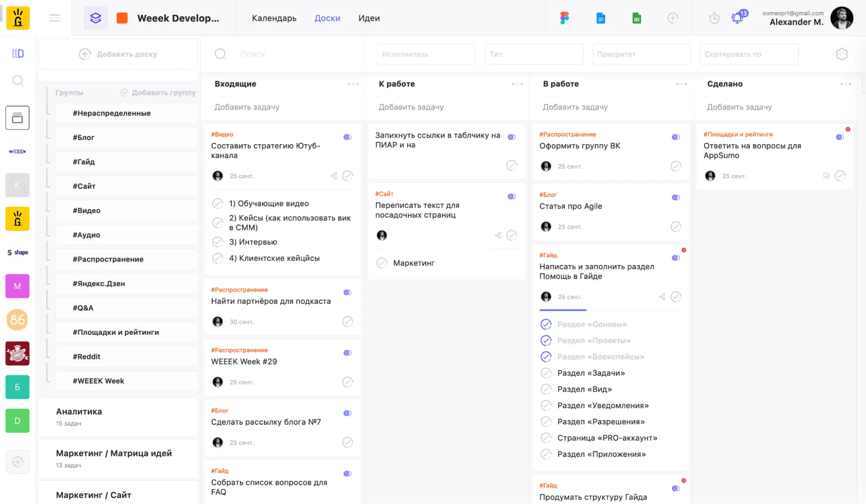The width and height of the screenshot is (866, 504).
Task: Uncheck completed subtask Раздел «Основы»
Action: [x=546, y=324]
